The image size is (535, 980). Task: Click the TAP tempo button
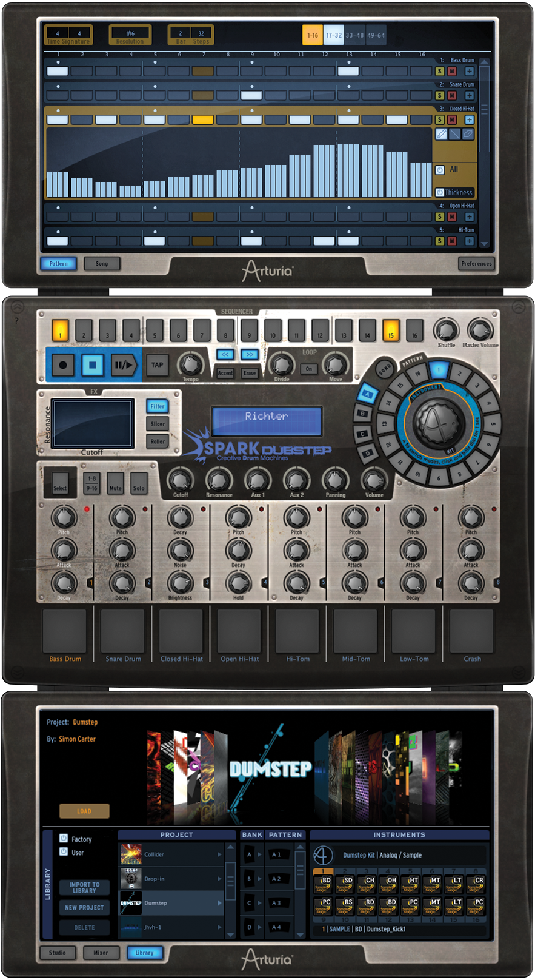point(158,365)
